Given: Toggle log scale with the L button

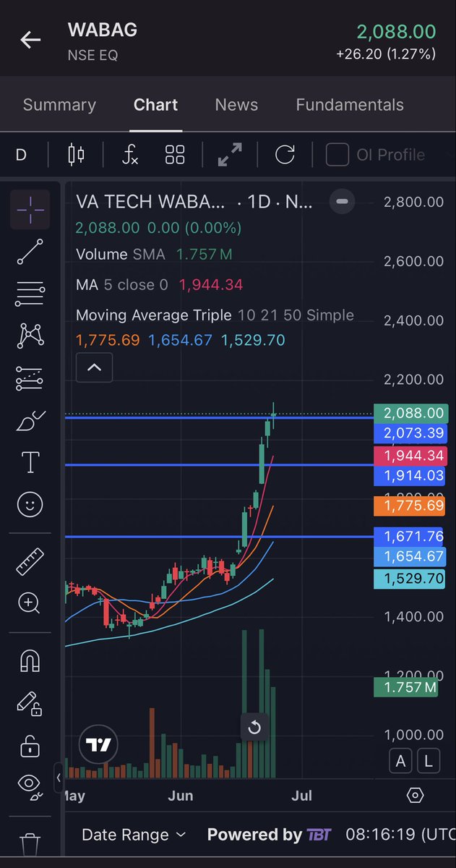Looking at the screenshot, I should [x=429, y=761].
